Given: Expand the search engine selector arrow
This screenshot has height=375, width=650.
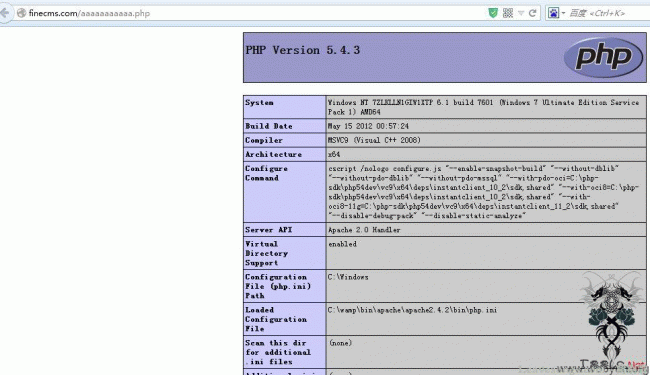Looking at the screenshot, I should (563, 13).
